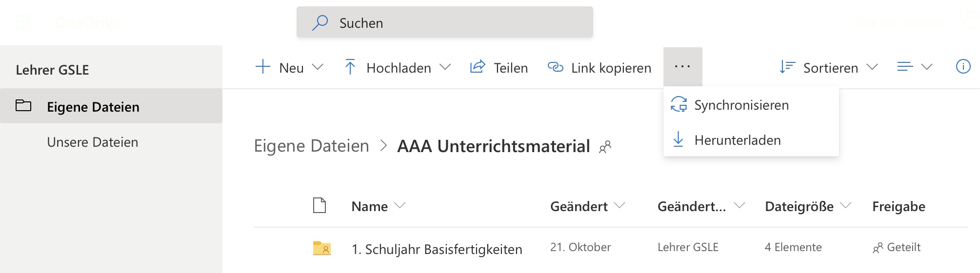Viewport: 980px width, 273px height.
Task: Open the view options list dropdown
Action: point(915,67)
